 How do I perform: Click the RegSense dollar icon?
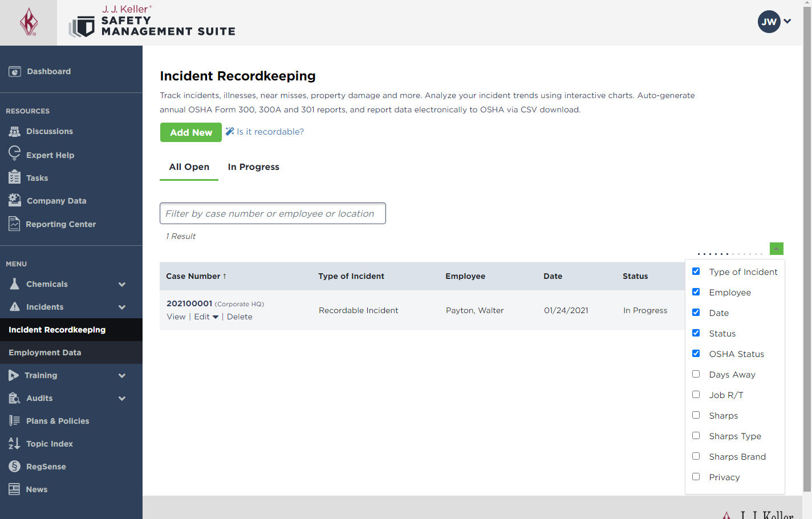[x=15, y=466]
